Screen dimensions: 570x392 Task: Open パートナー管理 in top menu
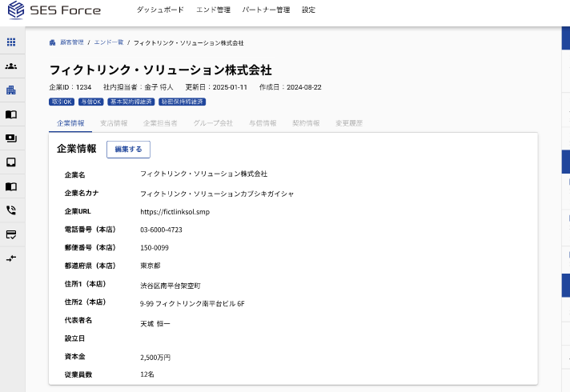(266, 10)
